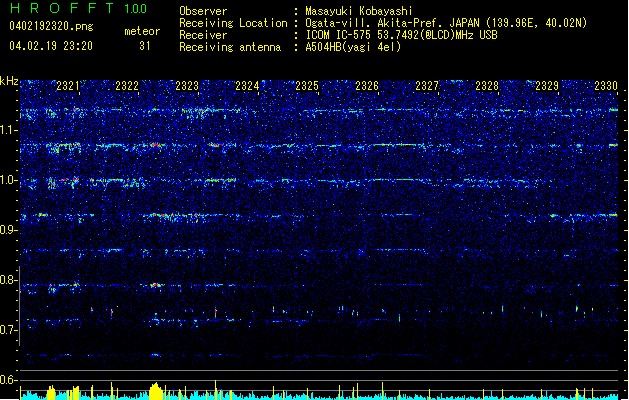
Task: Click the 0.6 kHz axis label
Action: pos(9,380)
